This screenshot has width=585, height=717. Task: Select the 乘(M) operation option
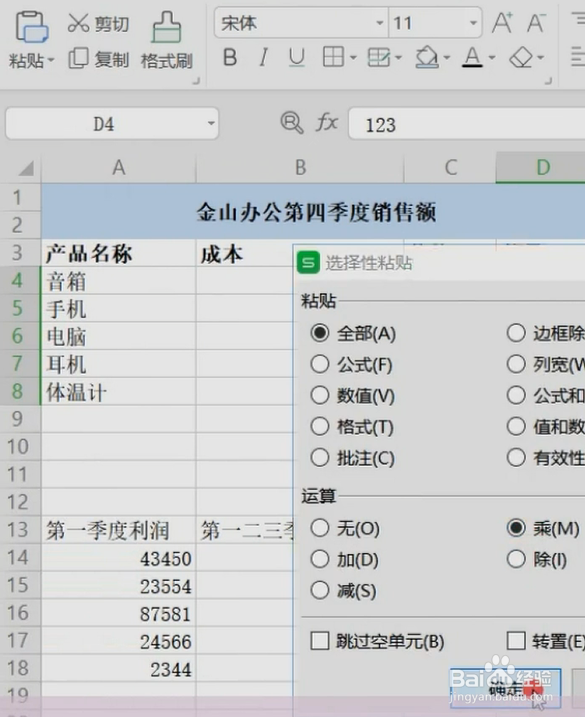[x=516, y=528]
